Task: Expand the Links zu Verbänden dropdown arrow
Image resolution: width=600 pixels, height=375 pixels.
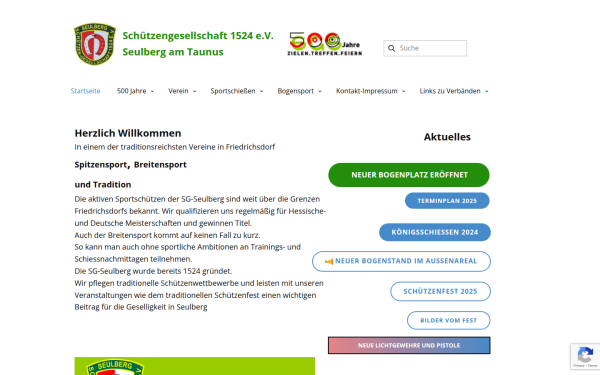Action: pyautogui.click(x=487, y=91)
